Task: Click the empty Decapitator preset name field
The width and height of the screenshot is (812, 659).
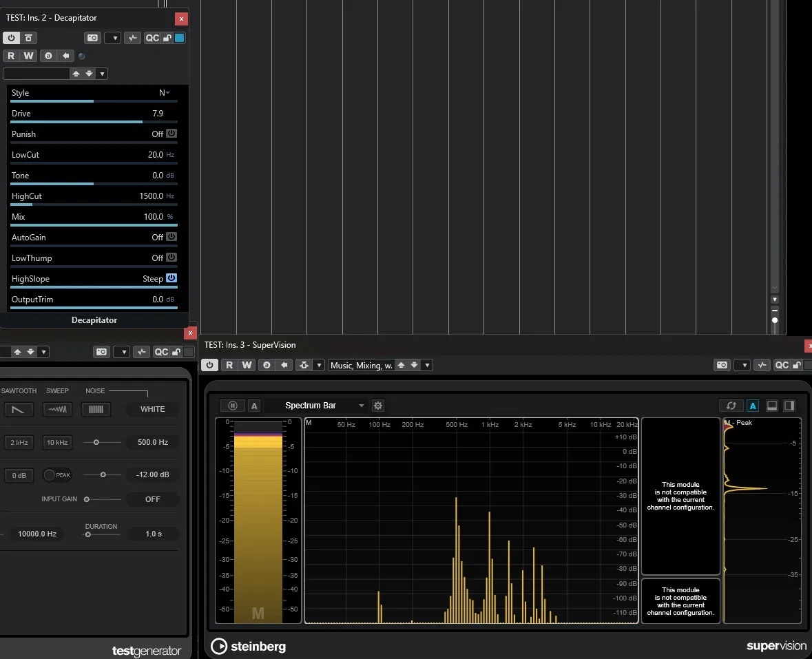Action: (x=37, y=74)
